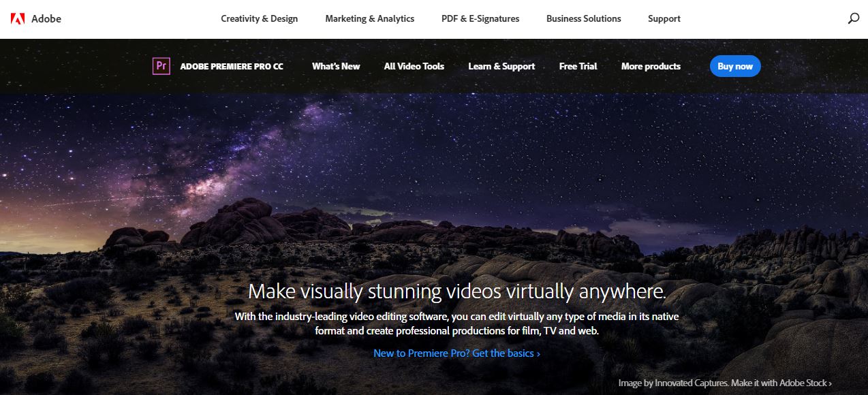Click the Adobe Premiere Pro CC title
Image resolution: width=868 pixels, height=395 pixels.
pyautogui.click(x=232, y=66)
